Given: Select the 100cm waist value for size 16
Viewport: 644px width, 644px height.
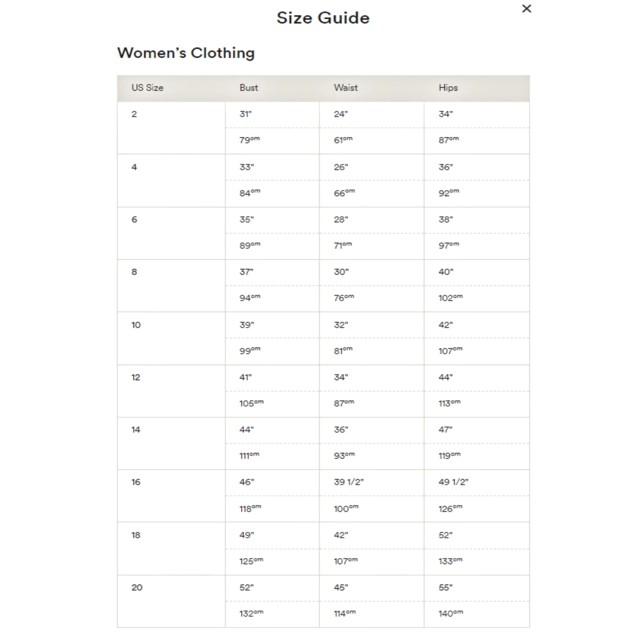Looking at the screenshot, I should point(346,509).
